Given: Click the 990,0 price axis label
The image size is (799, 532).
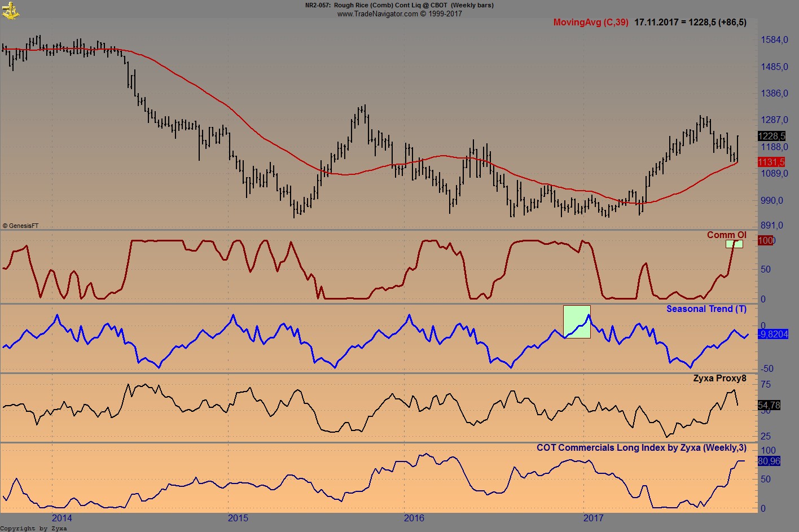Looking at the screenshot, I should click(772, 200).
